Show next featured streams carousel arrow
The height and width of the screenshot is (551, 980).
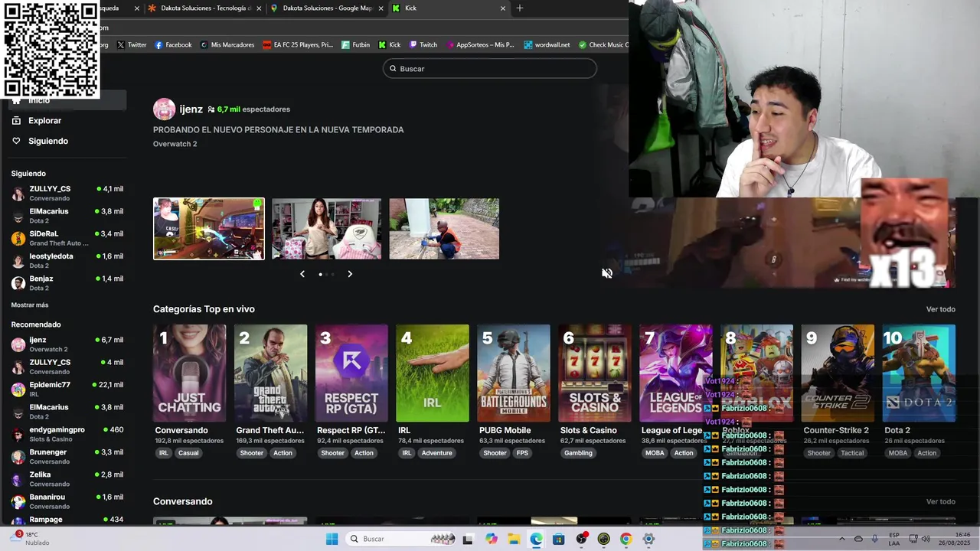[x=350, y=274]
